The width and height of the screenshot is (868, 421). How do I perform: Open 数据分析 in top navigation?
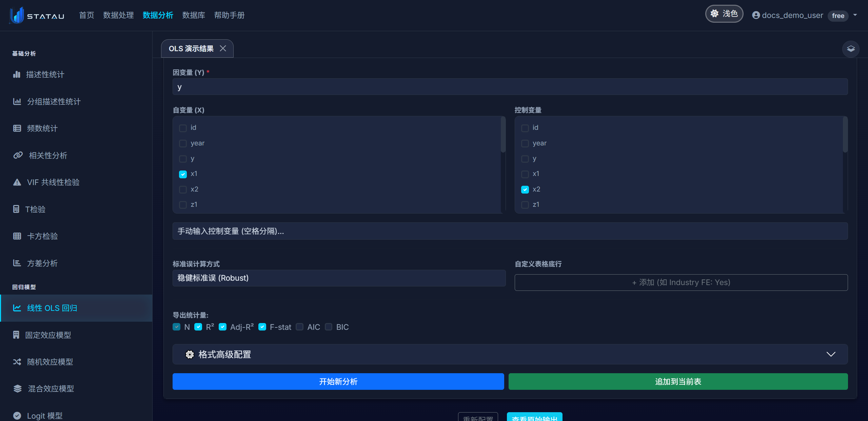coord(158,15)
